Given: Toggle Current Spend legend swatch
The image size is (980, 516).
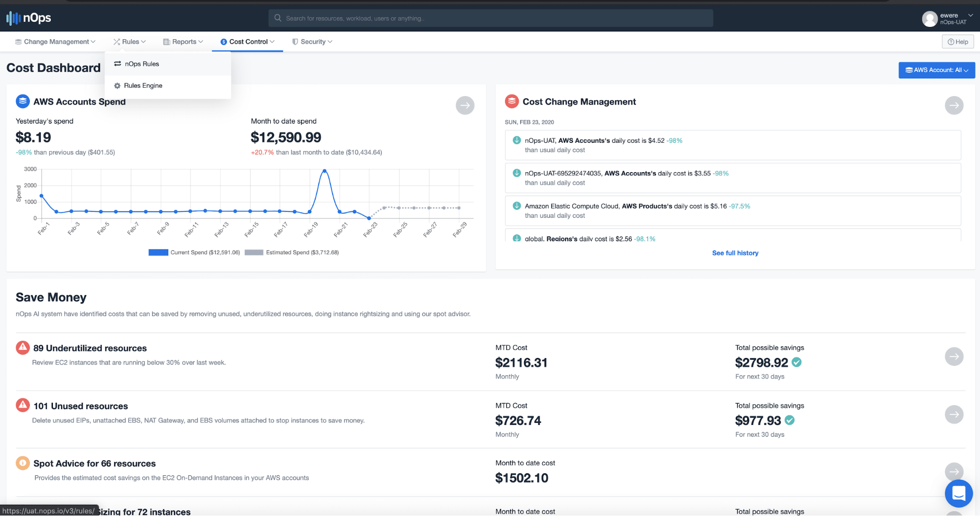Looking at the screenshot, I should click(x=158, y=253).
